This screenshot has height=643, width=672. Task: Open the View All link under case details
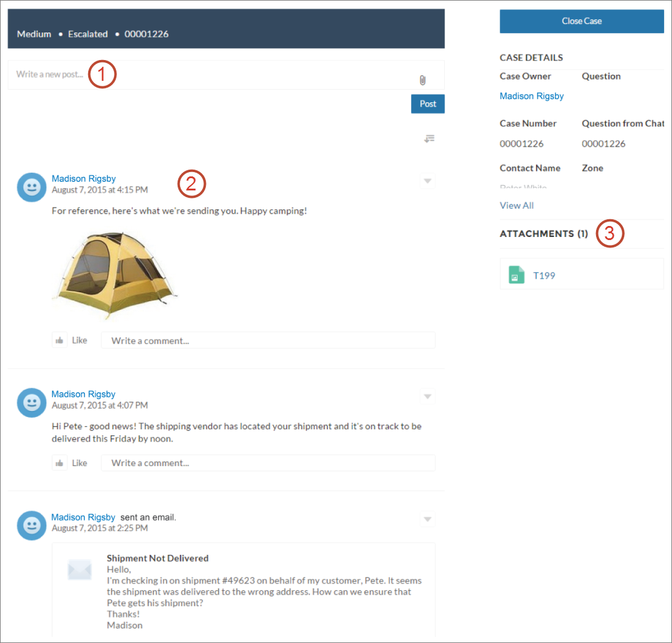point(516,205)
